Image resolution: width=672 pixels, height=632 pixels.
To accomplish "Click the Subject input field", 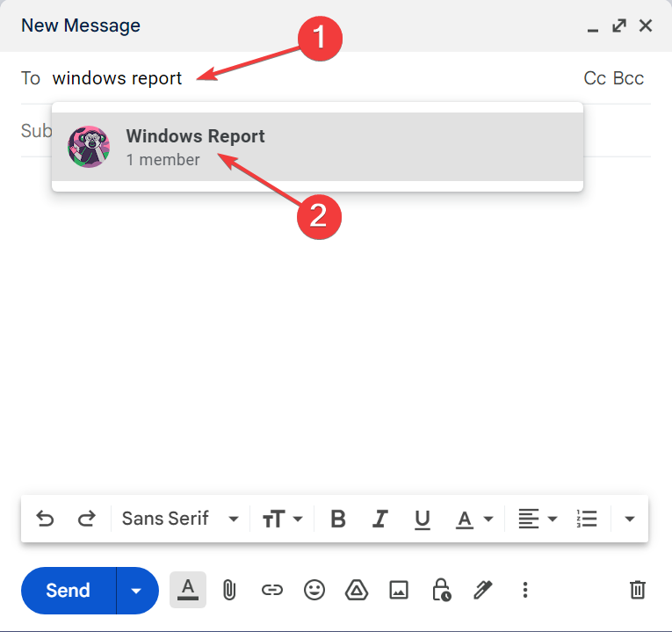I will [336, 131].
